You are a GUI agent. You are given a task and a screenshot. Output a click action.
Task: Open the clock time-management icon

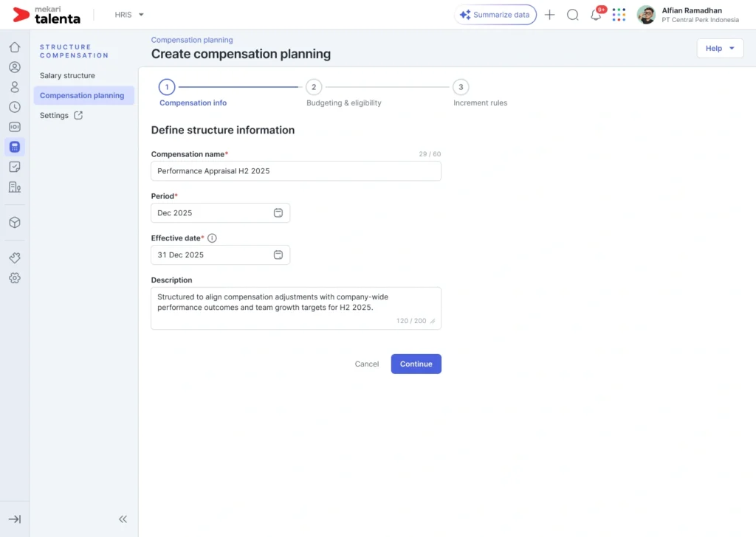(15, 107)
